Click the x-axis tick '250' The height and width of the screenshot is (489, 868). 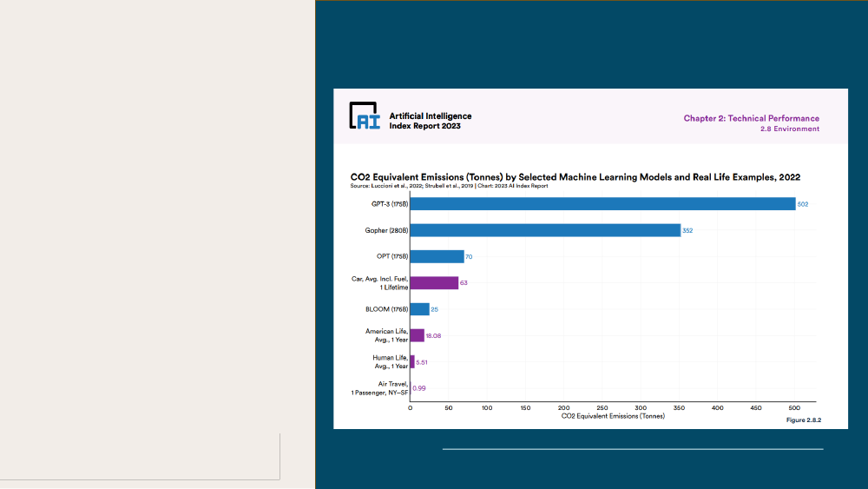pos(602,408)
